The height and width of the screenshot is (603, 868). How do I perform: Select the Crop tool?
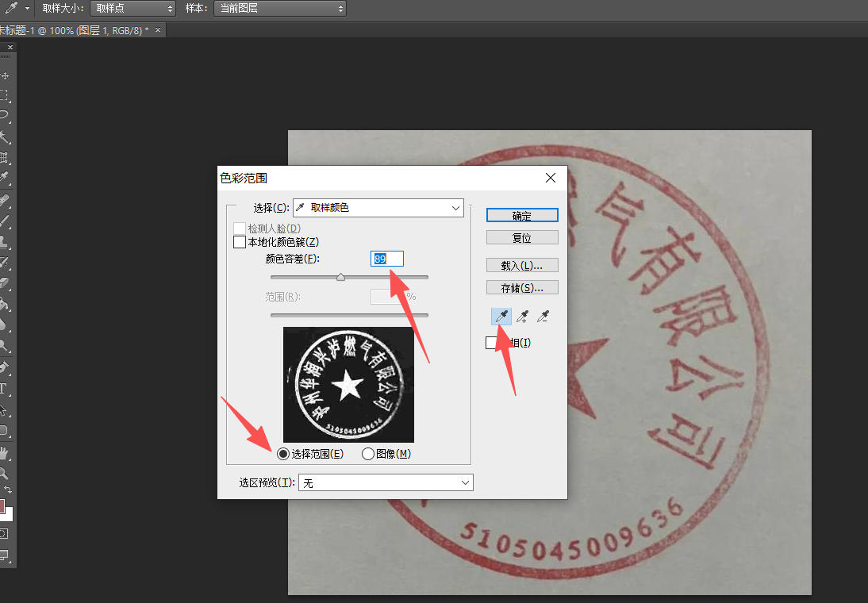(5, 158)
